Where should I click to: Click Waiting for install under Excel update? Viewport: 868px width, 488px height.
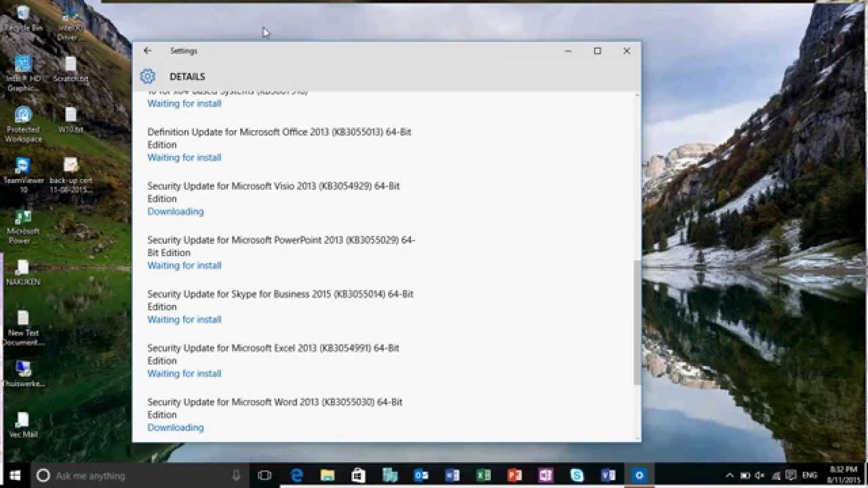pyautogui.click(x=184, y=373)
